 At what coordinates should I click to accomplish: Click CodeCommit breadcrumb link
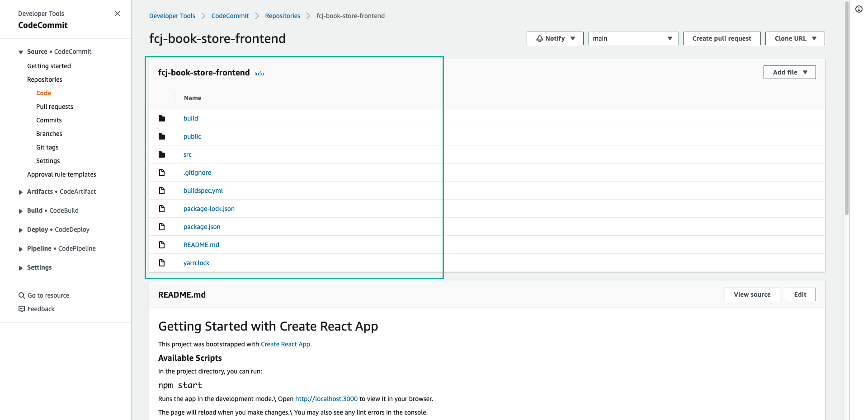tap(230, 16)
